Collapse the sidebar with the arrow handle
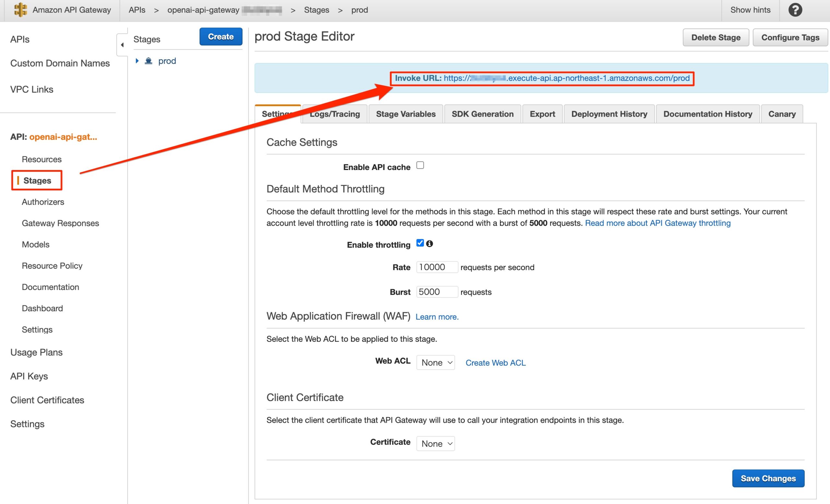The height and width of the screenshot is (504, 830). (122, 45)
